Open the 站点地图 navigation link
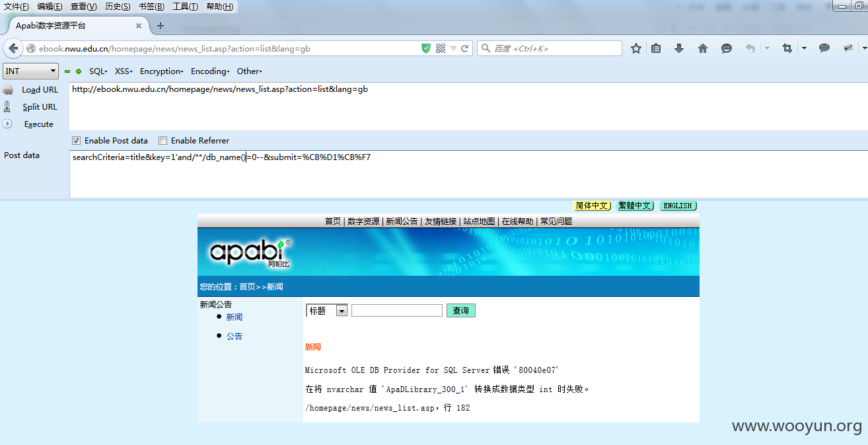 pos(479,222)
